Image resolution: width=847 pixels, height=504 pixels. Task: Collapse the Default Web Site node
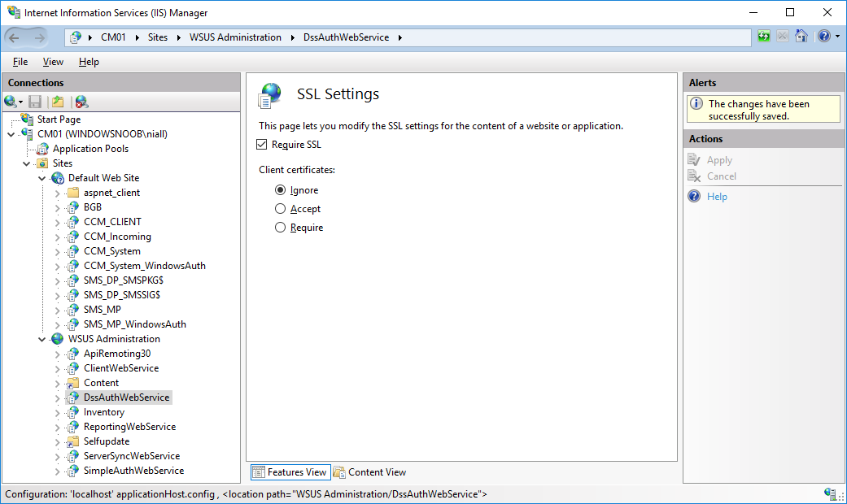click(x=42, y=178)
